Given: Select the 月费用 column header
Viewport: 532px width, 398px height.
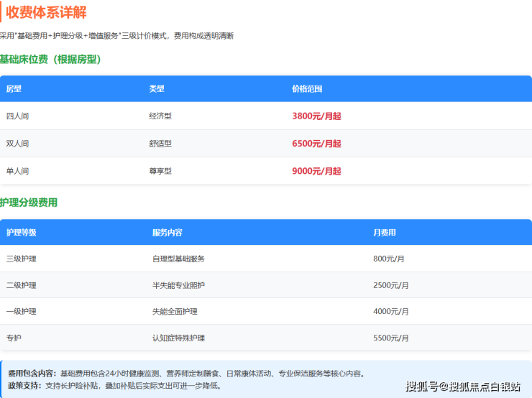Looking at the screenshot, I should point(385,233).
